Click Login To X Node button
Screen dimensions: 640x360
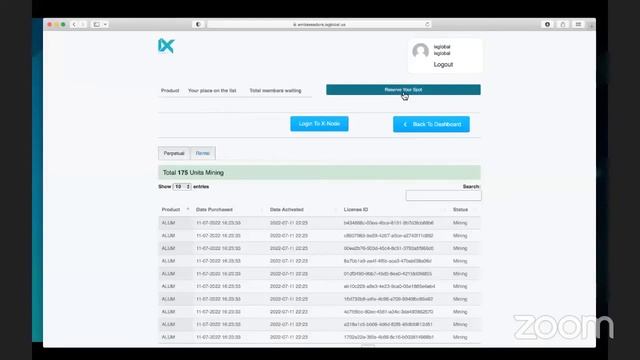319,124
